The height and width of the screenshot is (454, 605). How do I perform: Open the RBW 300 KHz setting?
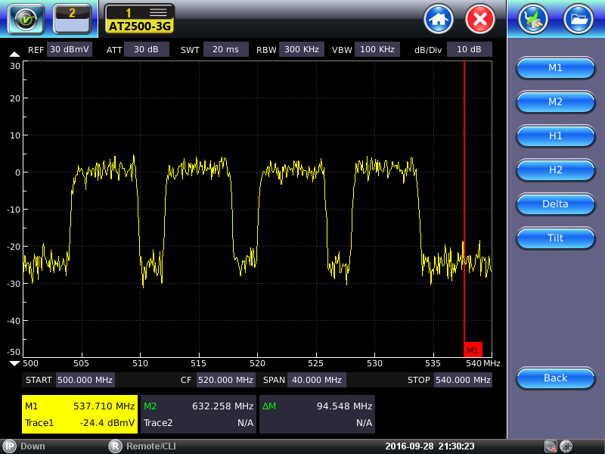click(301, 49)
